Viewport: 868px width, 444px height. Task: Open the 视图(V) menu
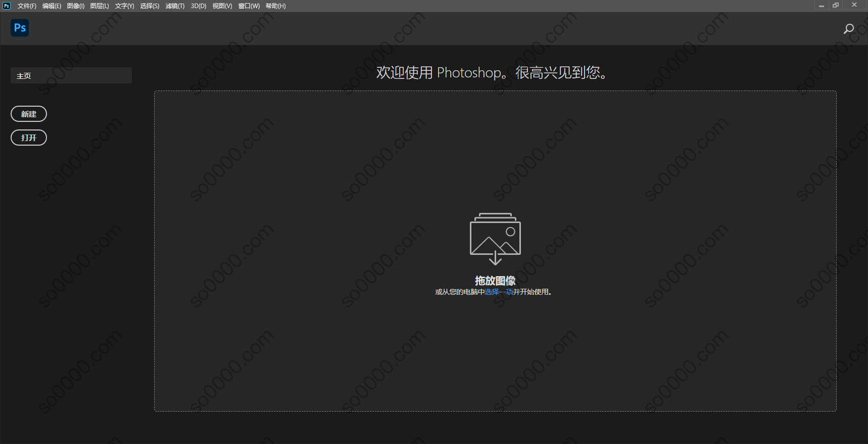click(222, 6)
